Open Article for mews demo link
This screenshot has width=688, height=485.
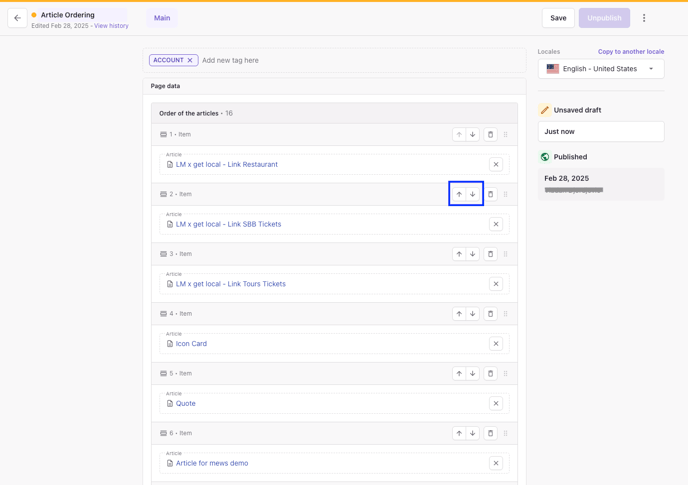tap(212, 463)
